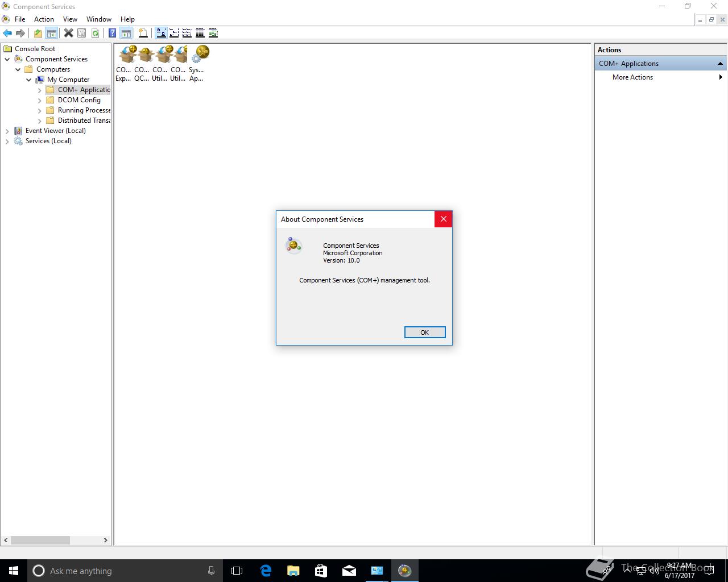
Task: Expand the COM+ Applications tree node
Action: click(40, 90)
